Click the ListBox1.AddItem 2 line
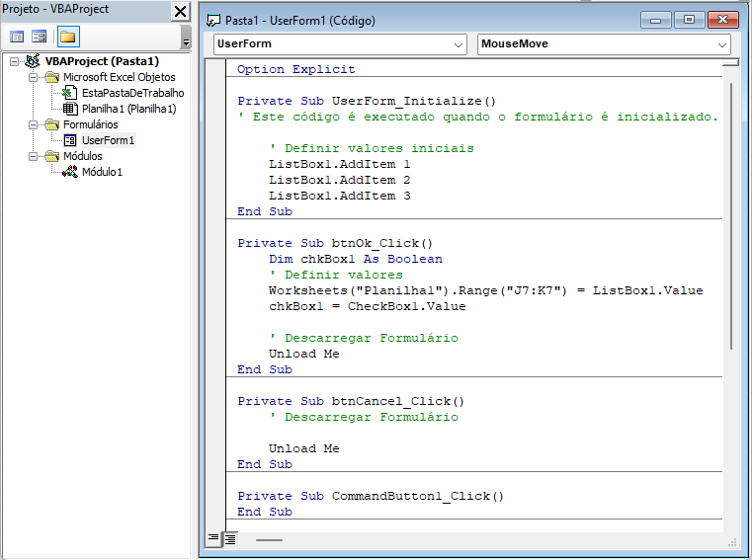The height and width of the screenshot is (560, 752). [x=340, y=180]
